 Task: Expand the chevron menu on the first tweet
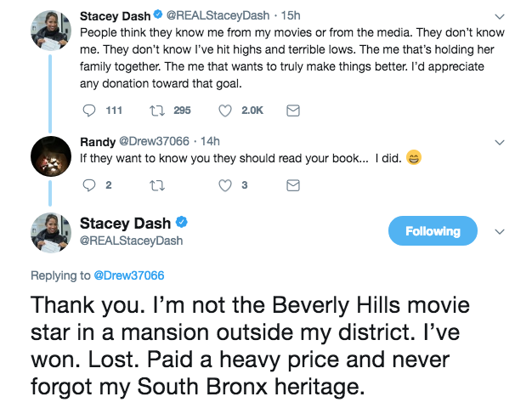499,16
